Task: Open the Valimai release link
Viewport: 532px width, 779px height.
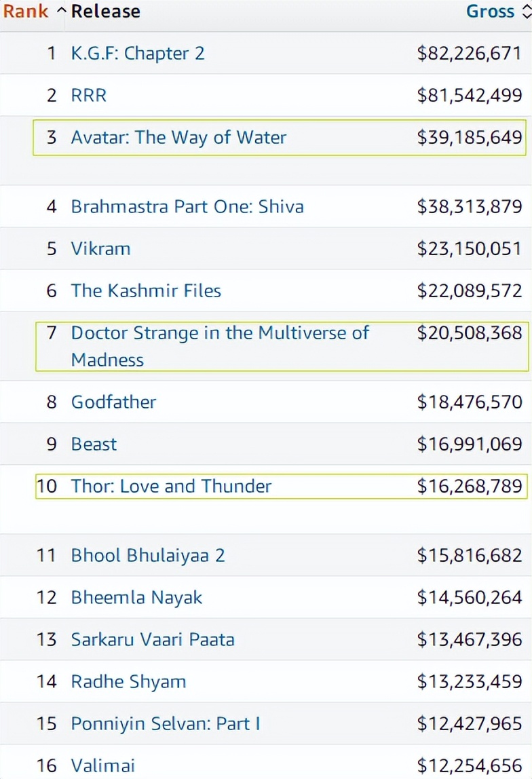Action: point(102,765)
